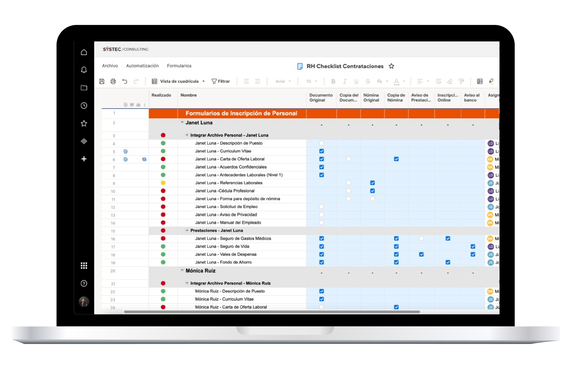Check Documento Original for Descripción de Puesto
588x368 pixels.
(x=321, y=143)
